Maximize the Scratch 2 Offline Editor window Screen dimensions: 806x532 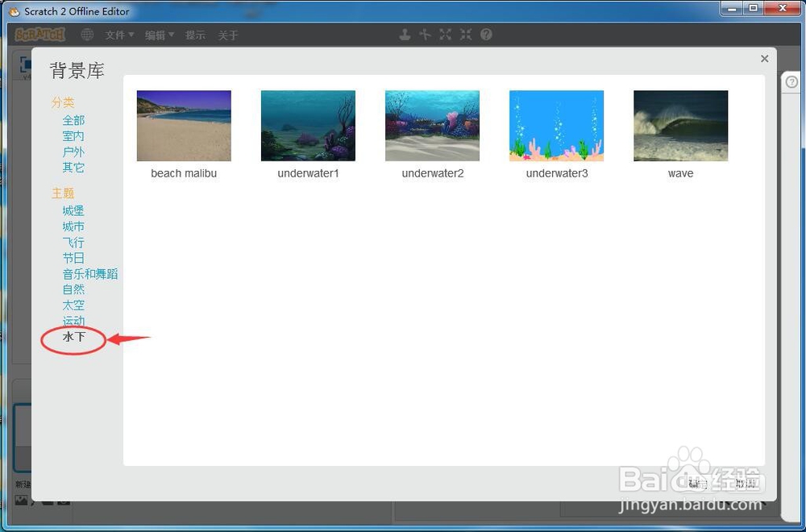754,8
